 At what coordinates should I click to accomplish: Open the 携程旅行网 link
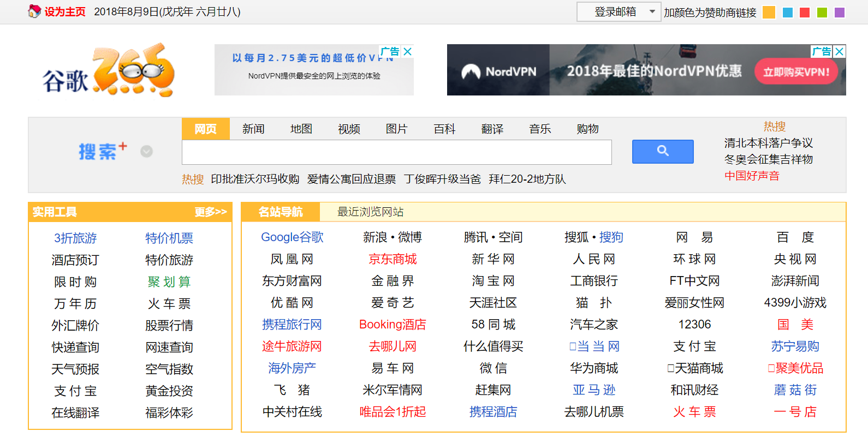(x=292, y=325)
